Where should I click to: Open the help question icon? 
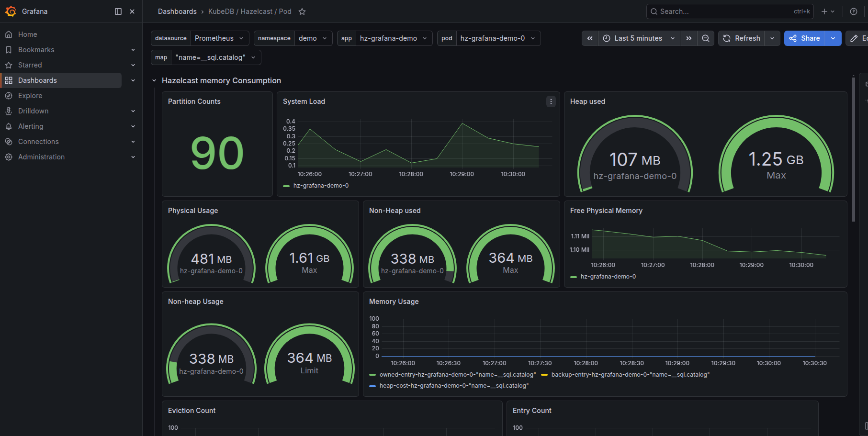click(854, 11)
